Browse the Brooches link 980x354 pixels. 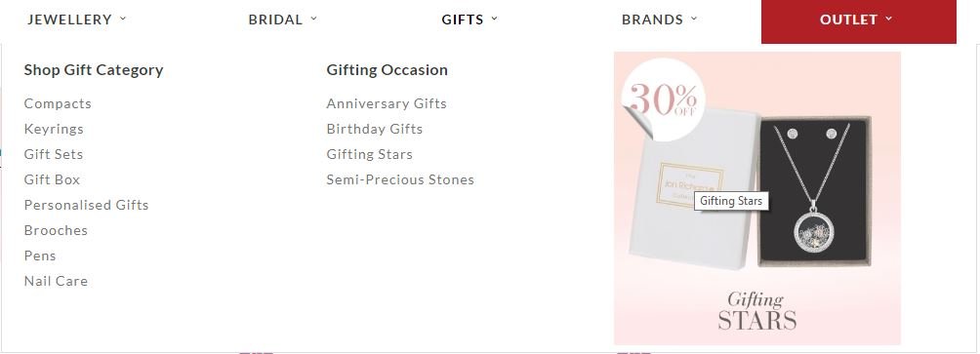tap(56, 230)
